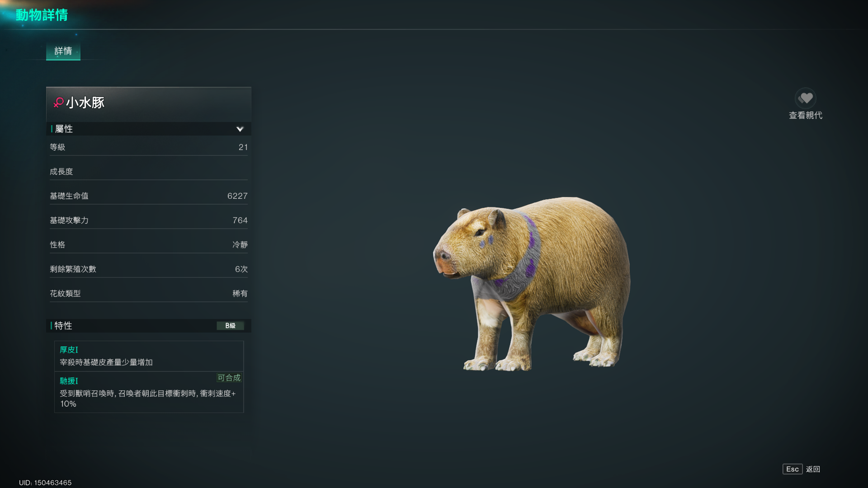Open the 詳情 tab
Image resolution: width=868 pixels, height=488 pixels.
tap(63, 51)
